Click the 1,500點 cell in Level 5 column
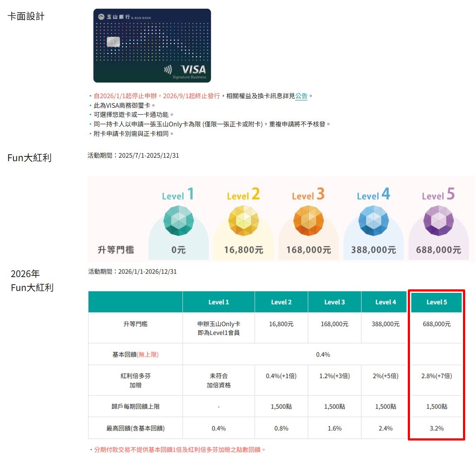The width and height of the screenshot is (476, 454). [x=436, y=407]
